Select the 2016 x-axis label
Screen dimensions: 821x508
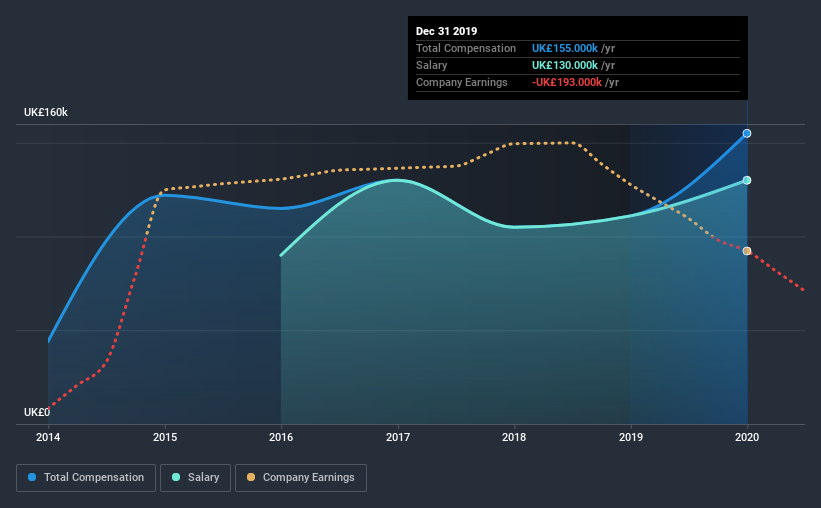pos(281,437)
